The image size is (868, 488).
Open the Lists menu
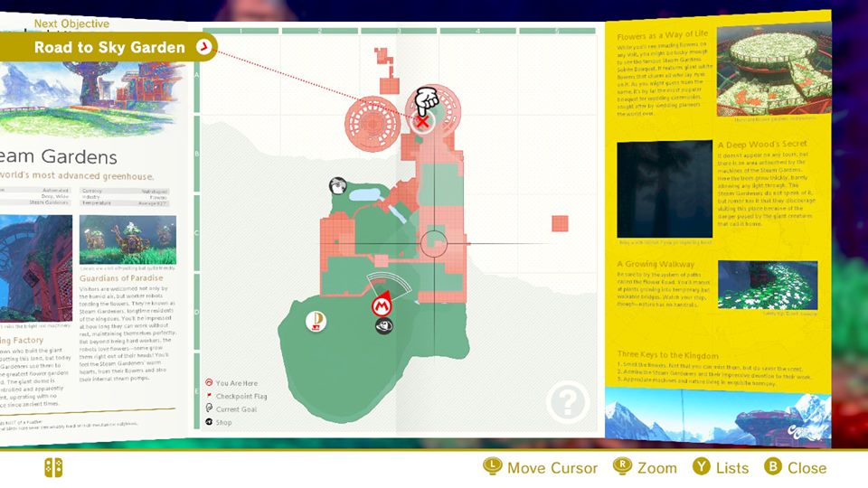[720, 467]
